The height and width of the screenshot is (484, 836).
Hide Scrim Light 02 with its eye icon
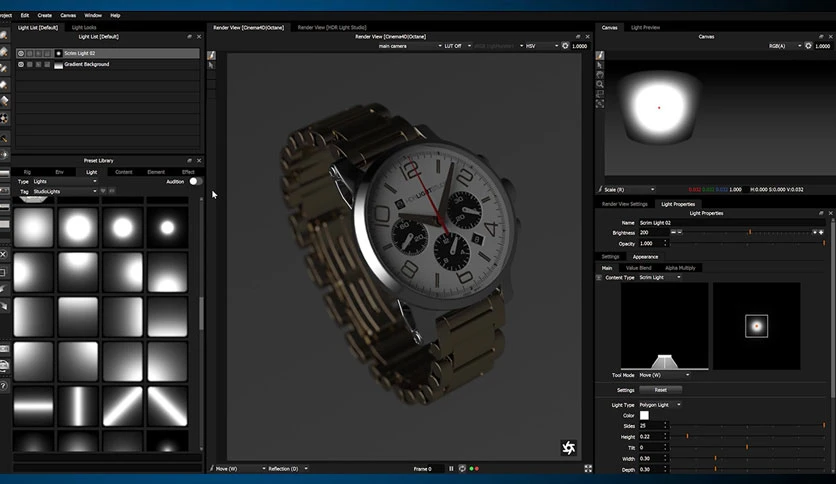pyautogui.click(x=21, y=53)
